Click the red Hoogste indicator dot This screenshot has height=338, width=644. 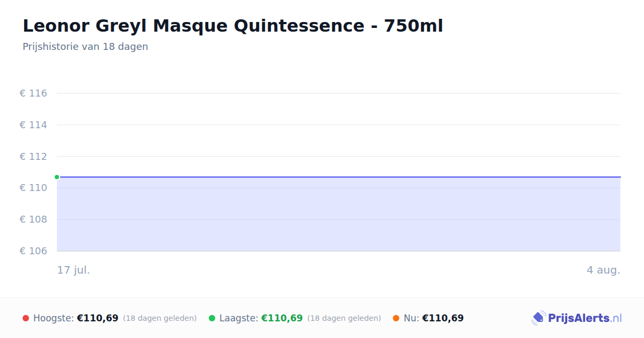pos(26,318)
